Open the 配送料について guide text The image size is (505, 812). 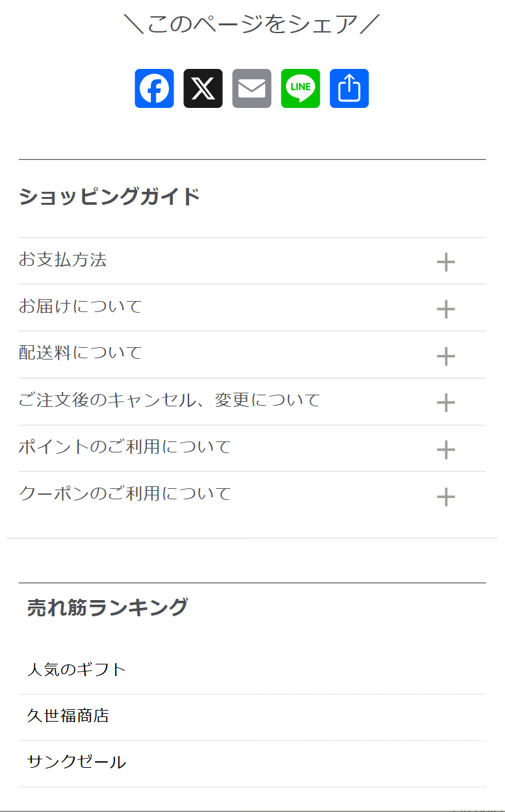[x=80, y=353]
